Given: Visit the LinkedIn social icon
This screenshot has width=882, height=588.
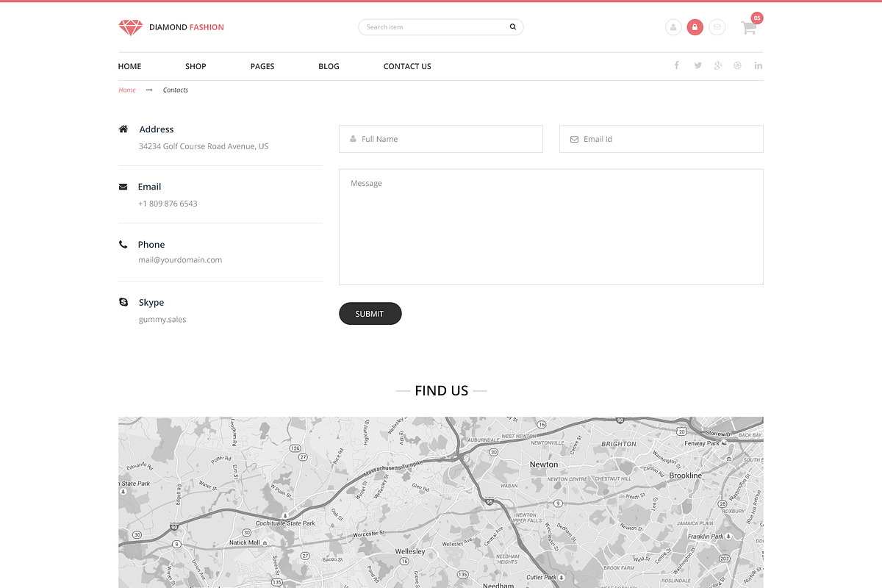Looking at the screenshot, I should coord(759,65).
